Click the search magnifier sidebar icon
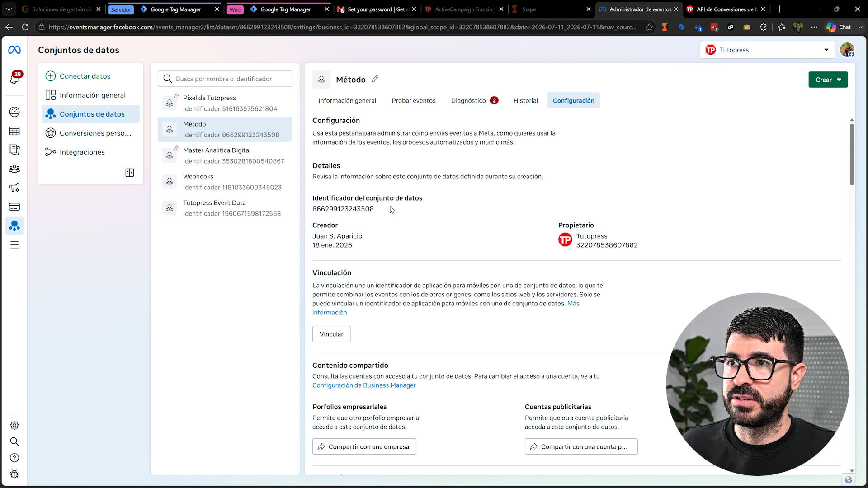Image resolution: width=868 pixels, height=488 pixels. [14, 441]
